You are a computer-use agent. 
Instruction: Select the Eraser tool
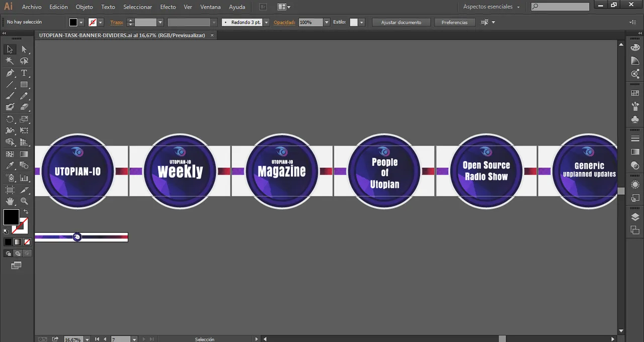24,107
